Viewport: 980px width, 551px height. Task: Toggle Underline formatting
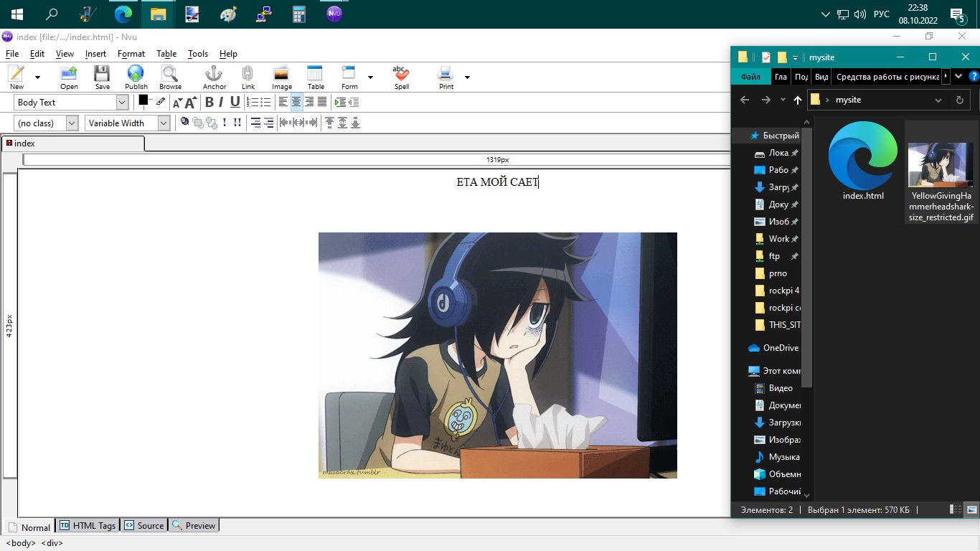(x=235, y=103)
